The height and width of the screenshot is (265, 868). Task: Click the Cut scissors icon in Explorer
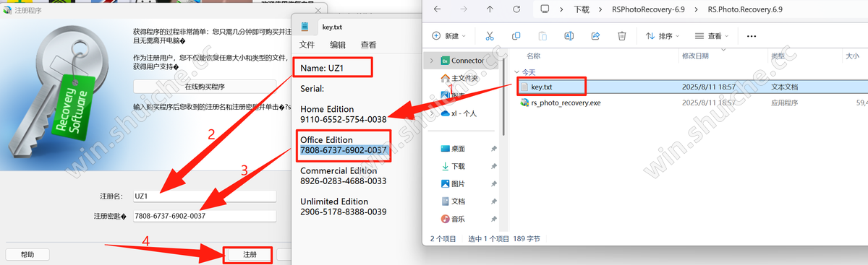pos(490,35)
